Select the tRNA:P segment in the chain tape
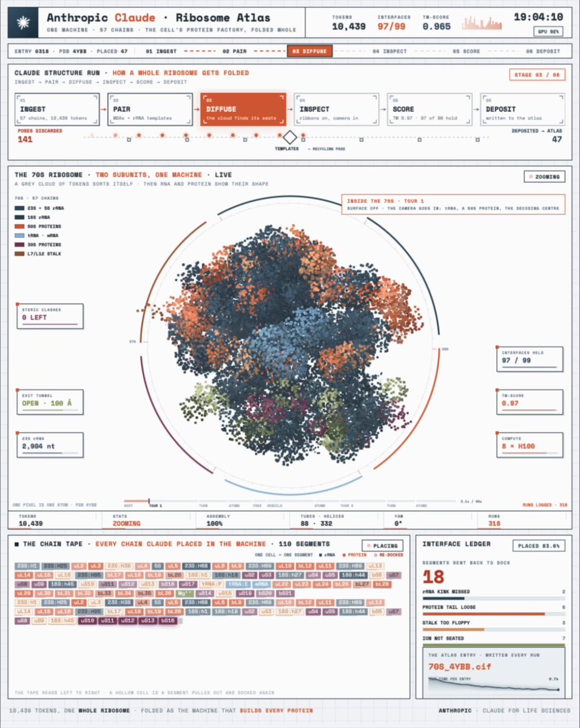This screenshot has width=580, height=728. [x=212, y=584]
